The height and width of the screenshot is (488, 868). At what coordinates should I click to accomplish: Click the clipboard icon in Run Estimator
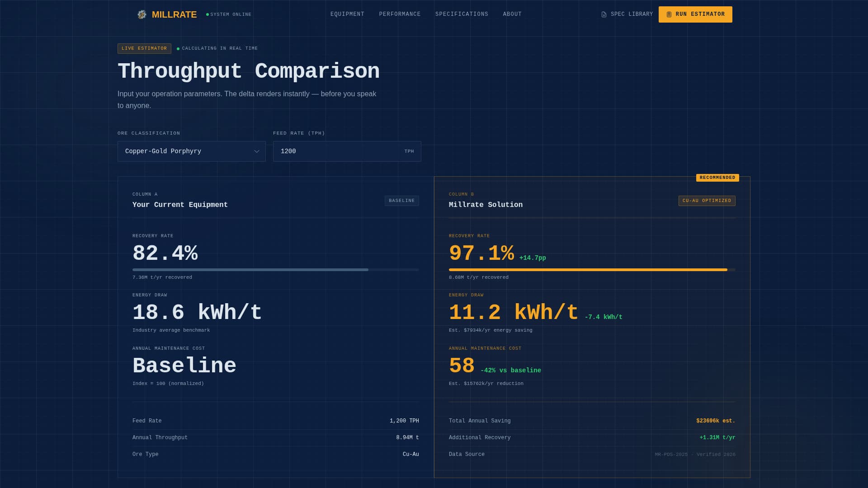click(669, 14)
